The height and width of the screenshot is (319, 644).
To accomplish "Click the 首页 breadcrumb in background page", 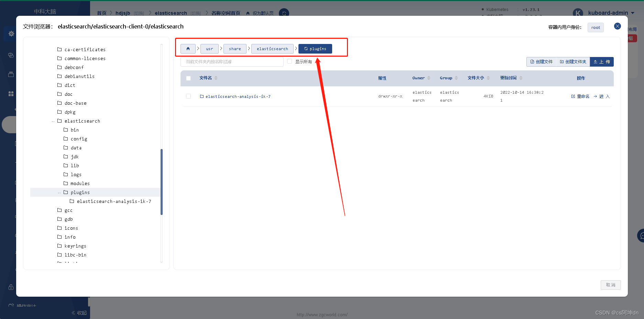I will coord(101,13).
